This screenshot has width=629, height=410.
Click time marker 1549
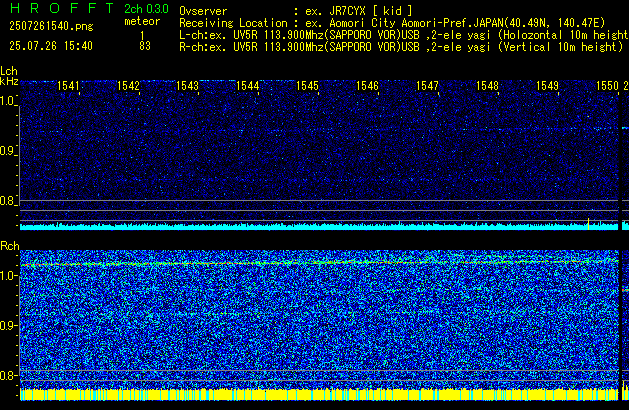pyautogui.click(x=548, y=86)
